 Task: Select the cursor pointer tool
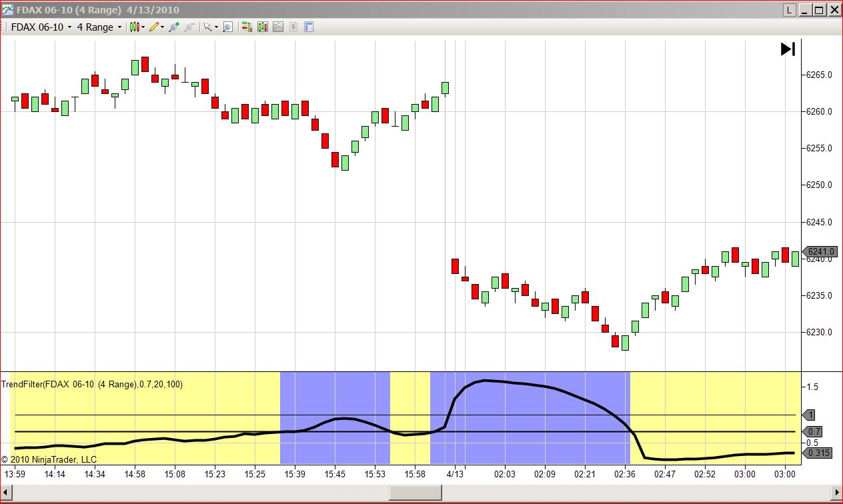point(207,27)
